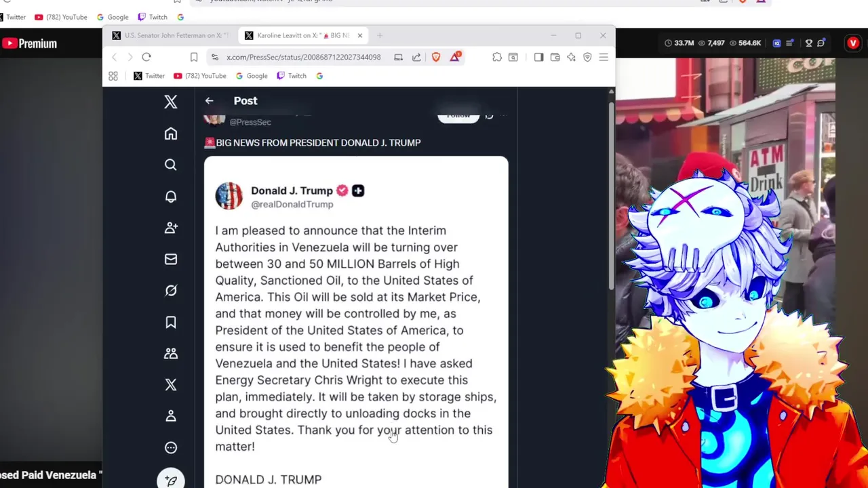Open the Notifications bell icon
This screenshot has height=488, width=868.
click(171, 197)
